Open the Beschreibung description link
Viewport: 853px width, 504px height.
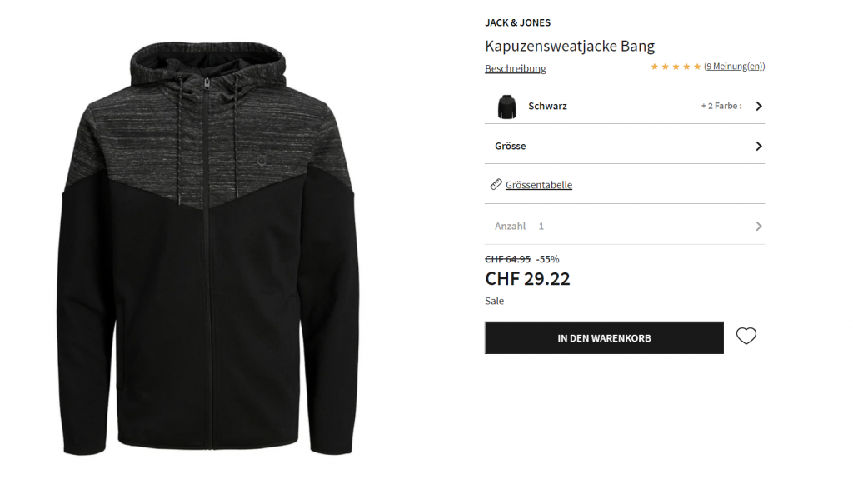tap(515, 68)
